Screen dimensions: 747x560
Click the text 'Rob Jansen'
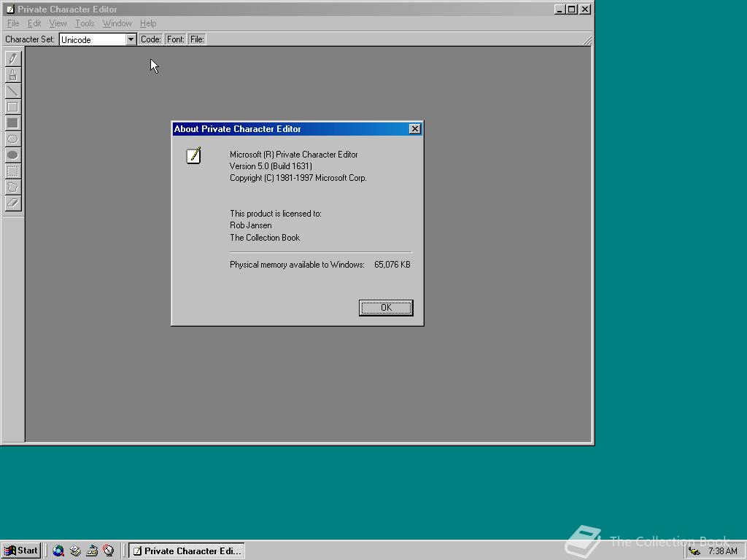tap(251, 225)
